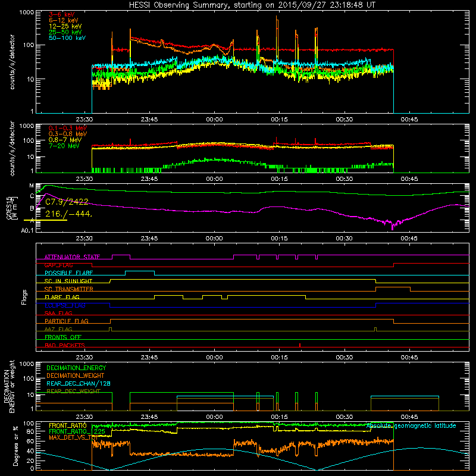
Task: Click the '0.1-0.3 MeV' legend entry
Action: (68, 128)
